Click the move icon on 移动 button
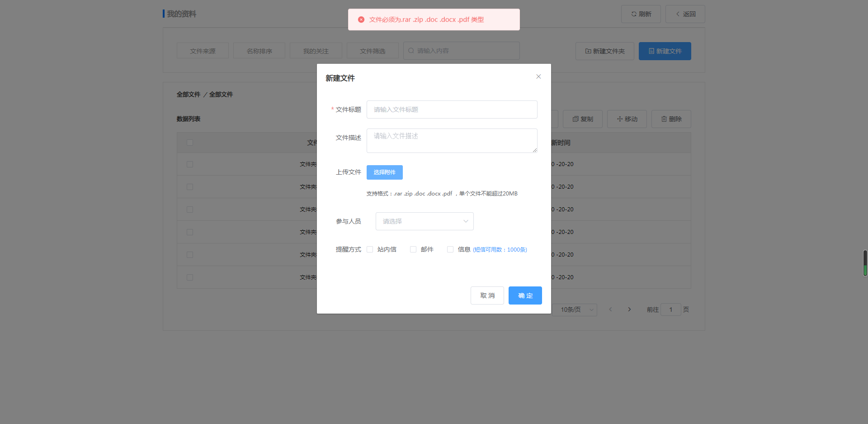 click(619, 119)
